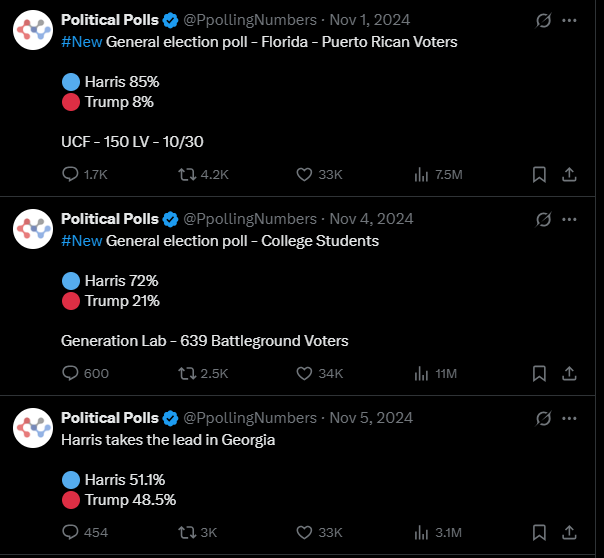Open the @PpollingNumbers handle on Nov 4 post
This screenshot has height=558, width=604.
pyautogui.click(x=250, y=219)
